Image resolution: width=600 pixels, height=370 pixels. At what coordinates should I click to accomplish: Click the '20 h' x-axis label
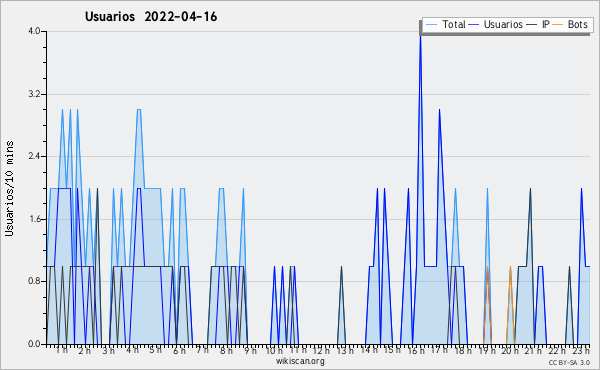tap(510, 350)
